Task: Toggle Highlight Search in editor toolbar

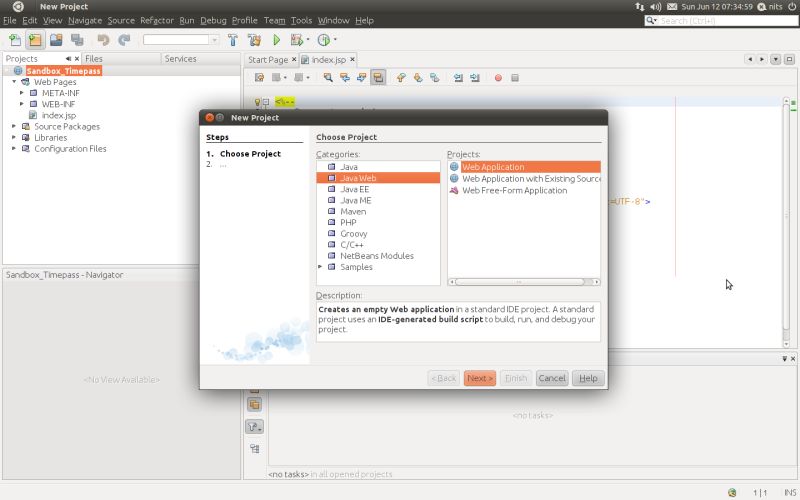Action: pyautogui.click(x=378, y=78)
